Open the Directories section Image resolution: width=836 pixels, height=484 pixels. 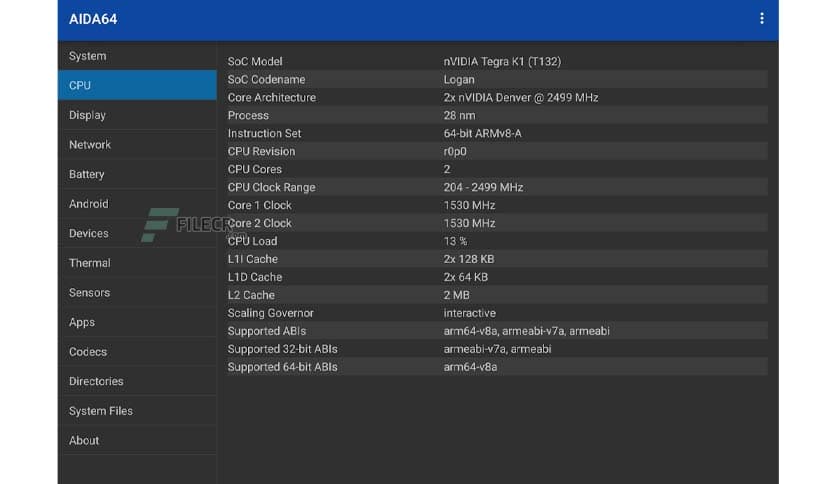pos(137,381)
